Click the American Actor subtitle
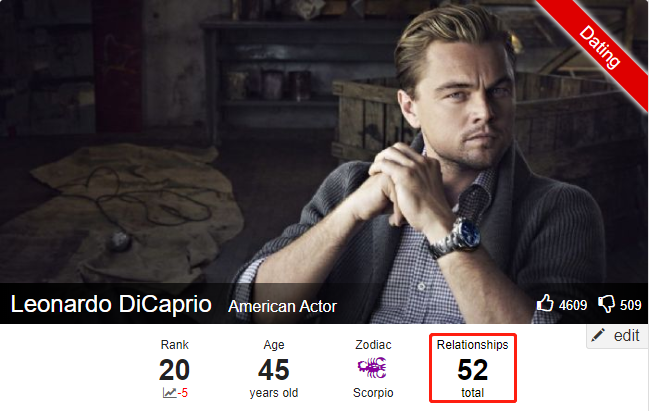 (282, 307)
